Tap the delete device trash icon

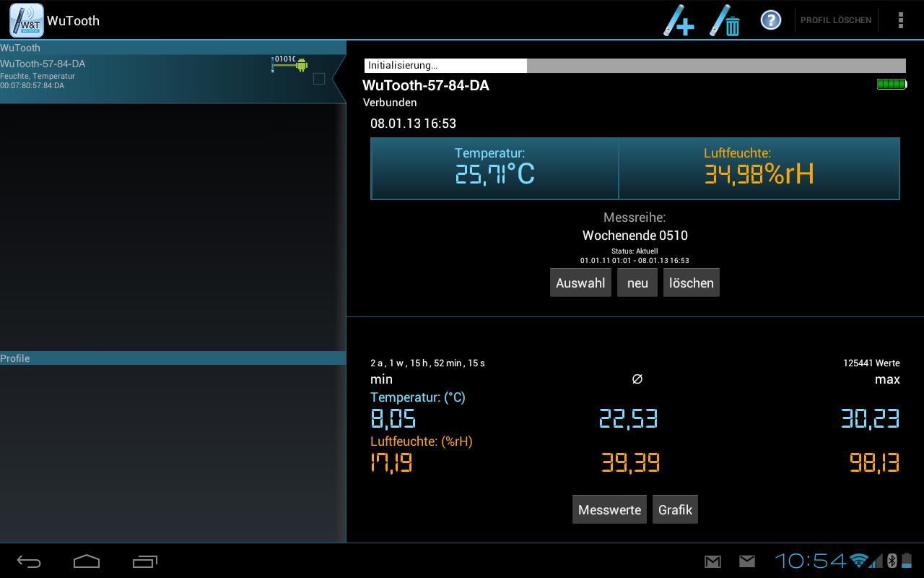(x=725, y=20)
